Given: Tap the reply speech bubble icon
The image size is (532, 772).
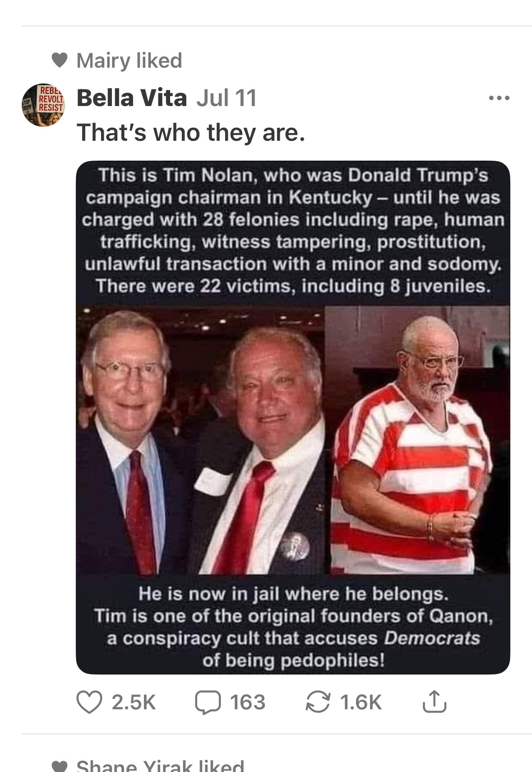Looking at the screenshot, I should click(208, 703).
